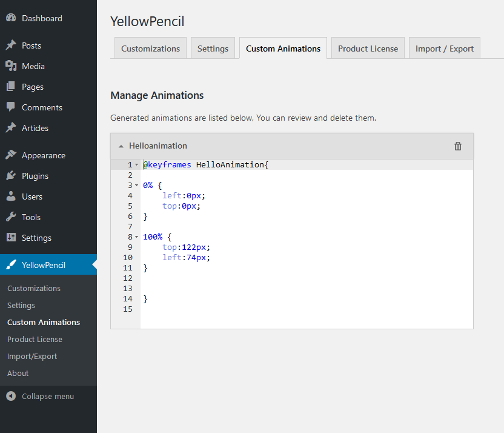The width and height of the screenshot is (504, 433).
Task: Go to Customizations submenu link
Action: coord(34,288)
